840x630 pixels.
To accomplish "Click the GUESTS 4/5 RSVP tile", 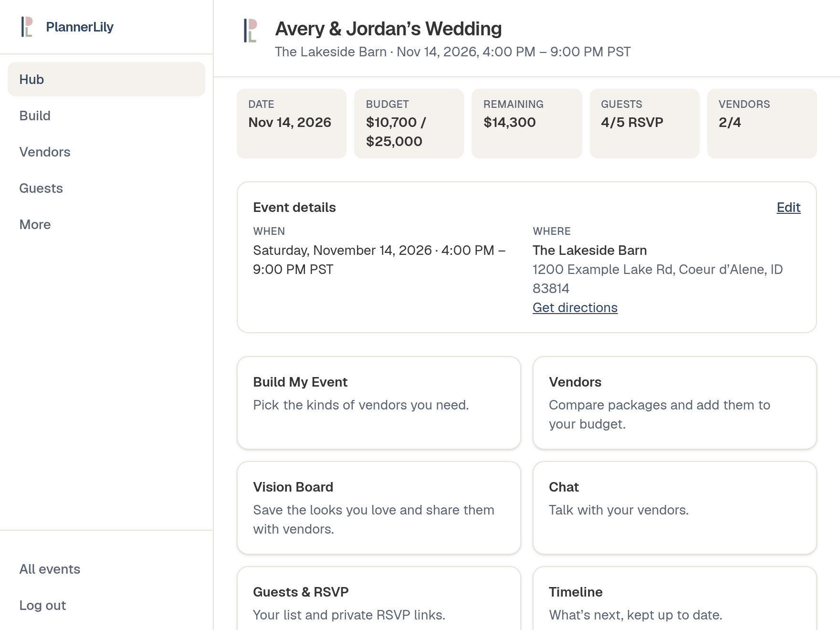I will click(645, 124).
